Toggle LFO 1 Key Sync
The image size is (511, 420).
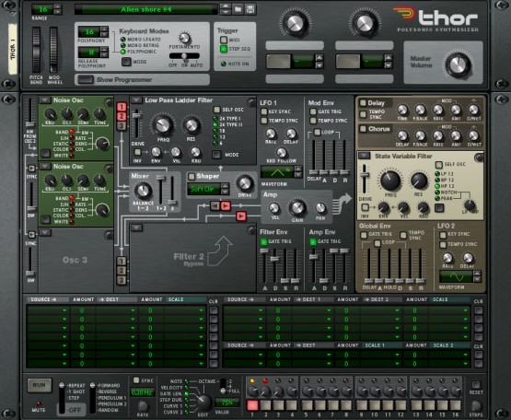point(263,111)
